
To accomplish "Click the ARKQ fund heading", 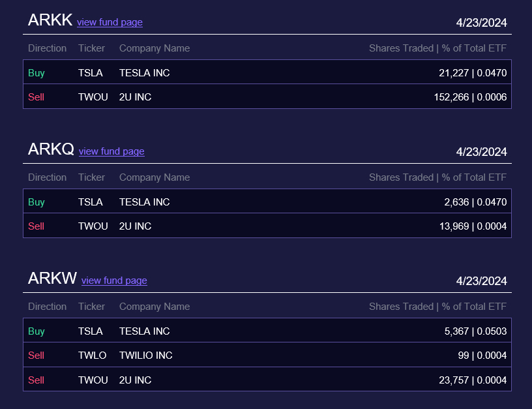I will click(x=51, y=149).
